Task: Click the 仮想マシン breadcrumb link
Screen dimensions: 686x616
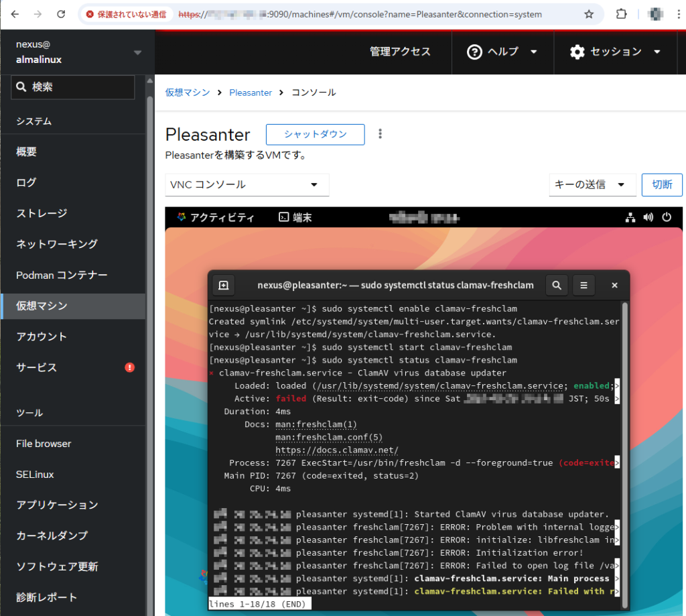Action: (x=188, y=93)
